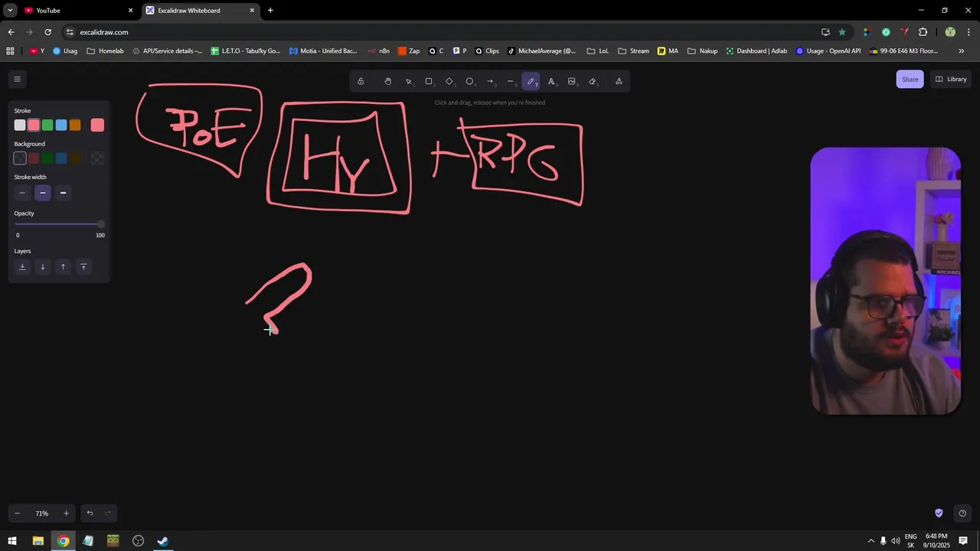This screenshot has height=551, width=980.
Task: Select the Diamond shape tool
Action: (x=449, y=81)
